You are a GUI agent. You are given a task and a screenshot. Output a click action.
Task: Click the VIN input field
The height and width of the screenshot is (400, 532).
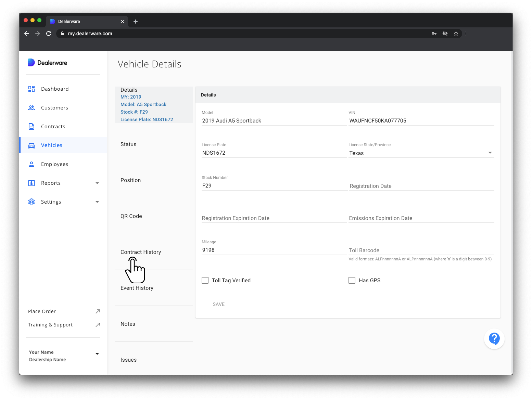click(421, 120)
